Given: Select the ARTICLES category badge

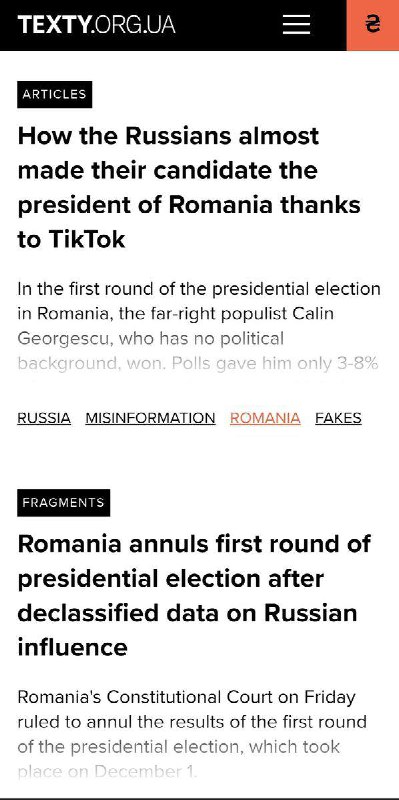Looking at the screenshot, I should point(55,94).
